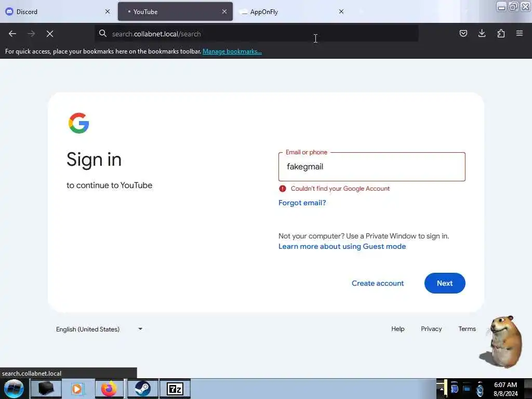Image resolution: width=532 pixels, height=399 pixels.
Task: Close the Discord tab
Action: 108,11
